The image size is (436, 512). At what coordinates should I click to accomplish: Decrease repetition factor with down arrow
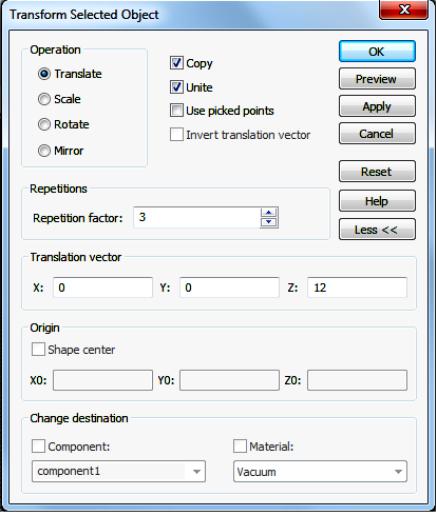pyautogui.click(x=269, y=222)
